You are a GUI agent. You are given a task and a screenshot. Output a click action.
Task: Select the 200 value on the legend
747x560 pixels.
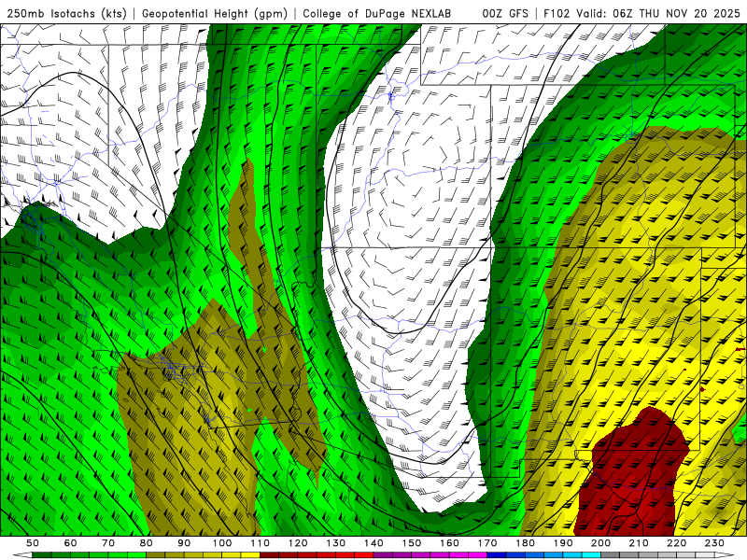click(600, 543)
